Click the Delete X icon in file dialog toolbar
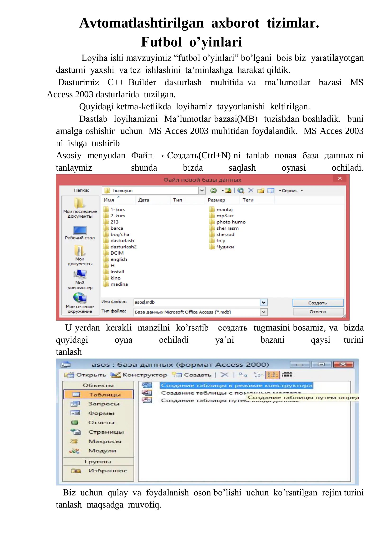Screen dimensions: 392x555 (x=251, y=191)
